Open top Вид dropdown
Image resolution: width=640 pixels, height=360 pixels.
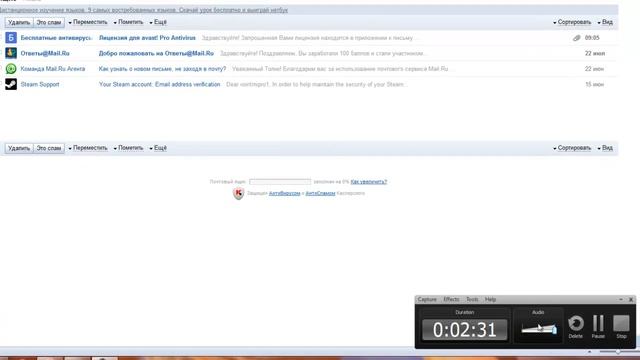coord(605,22)
